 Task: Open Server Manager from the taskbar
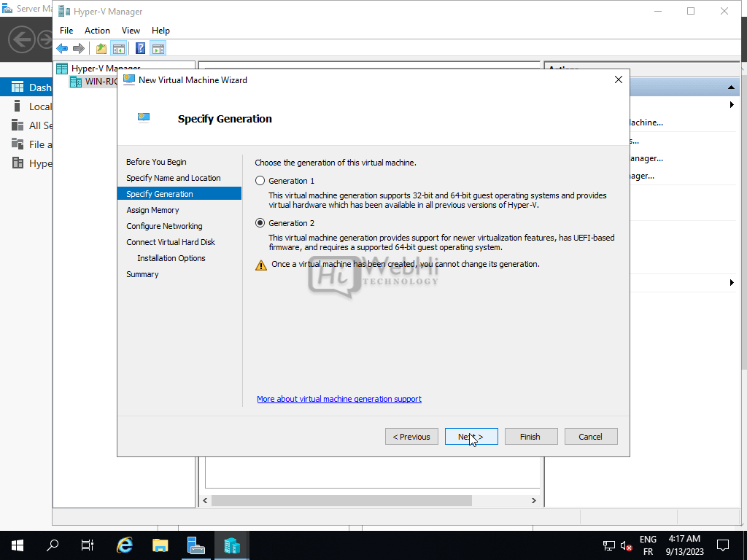click(196, 545)
